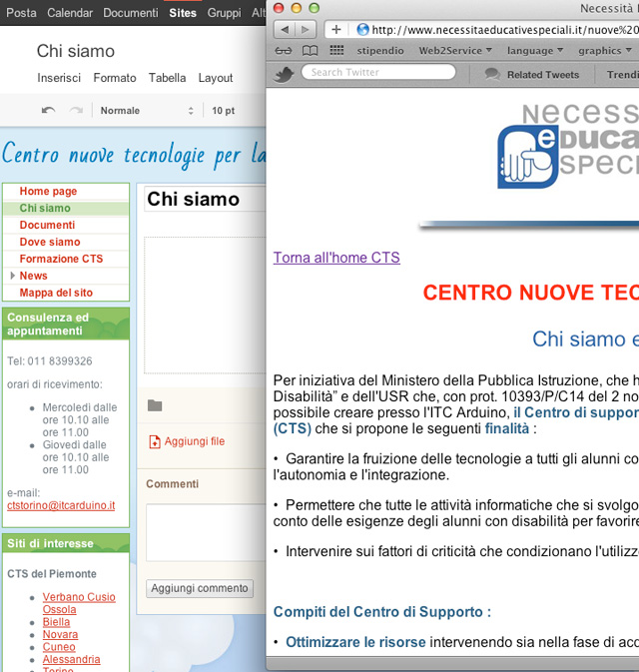Follow the Torna all'home CTS link

pyautogui.click(x=336, y=258)
